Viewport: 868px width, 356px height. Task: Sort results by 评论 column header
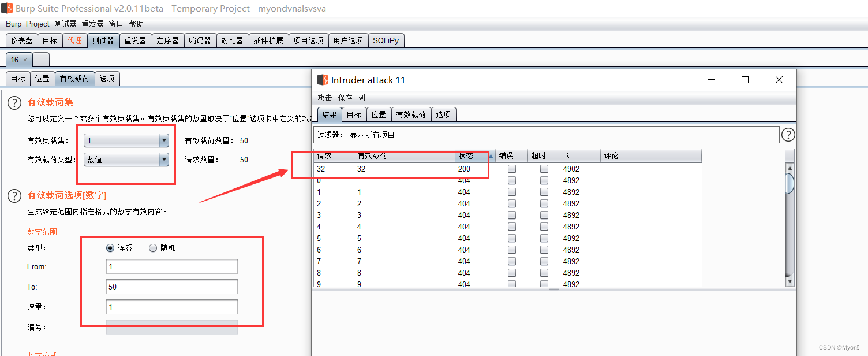650,156
